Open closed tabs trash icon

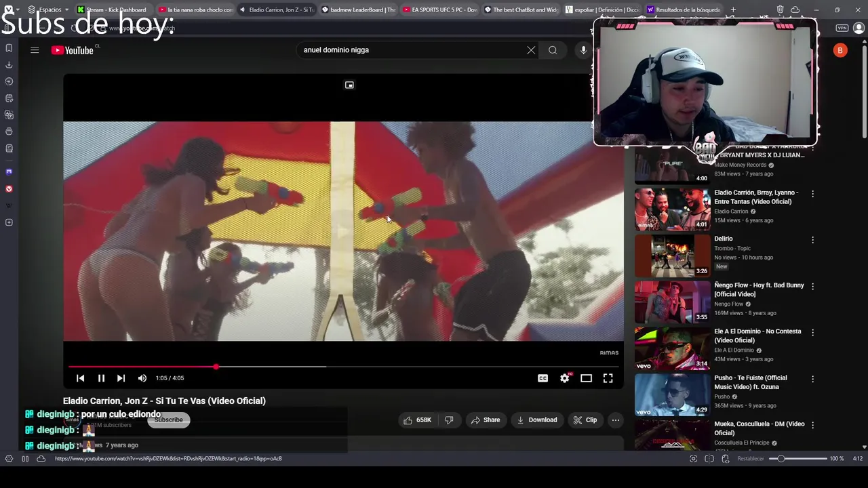[x=780, y=9]
